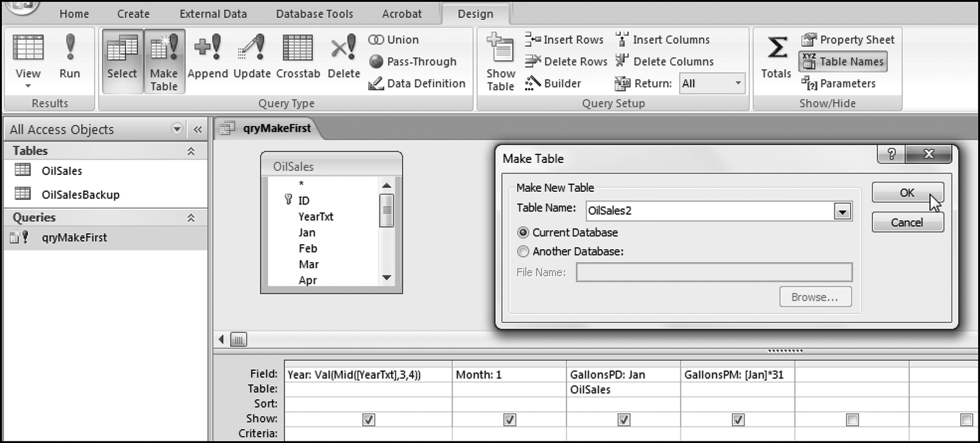The image size is (980, 443).
Task: Select the YearTxt field in OilSales list
Action: pos(316,217)
